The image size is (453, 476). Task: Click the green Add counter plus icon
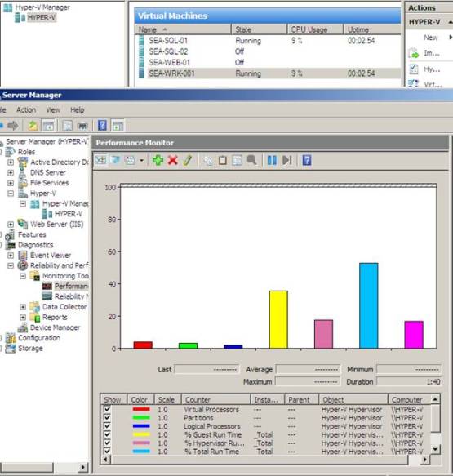point(158,160)
